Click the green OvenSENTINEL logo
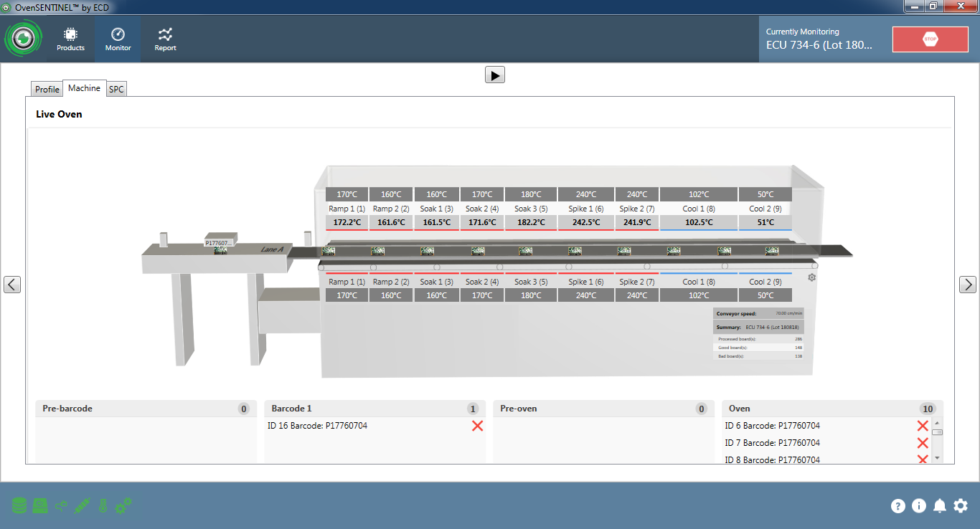Viewport: 980px width, 529px height. coord(24,39)
